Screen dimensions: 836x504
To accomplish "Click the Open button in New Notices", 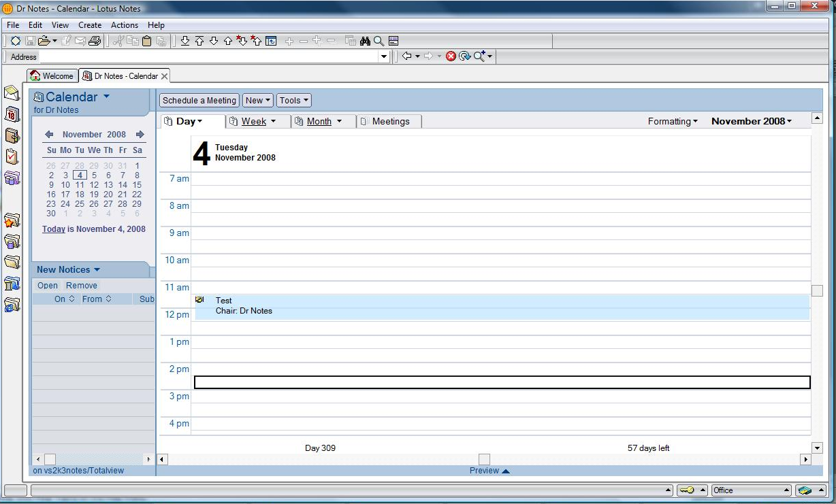I will (x=48, y=286).
